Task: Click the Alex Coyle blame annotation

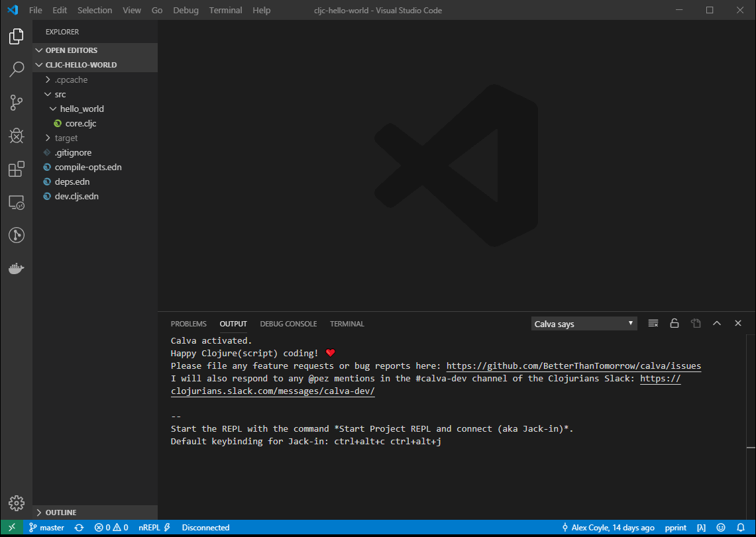Action: click(608, 527)
